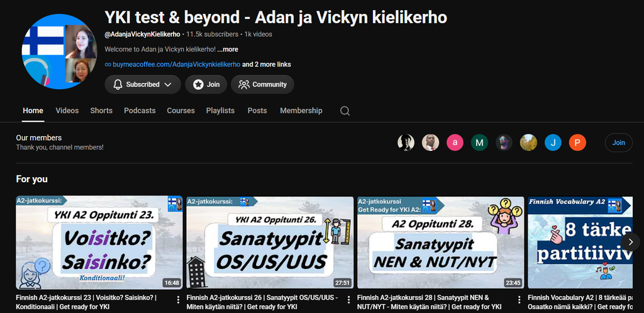The image size is (644, 313).
Task: Click the @AdanjaVickynKielikerho channel handle
Action: (142, 34)
